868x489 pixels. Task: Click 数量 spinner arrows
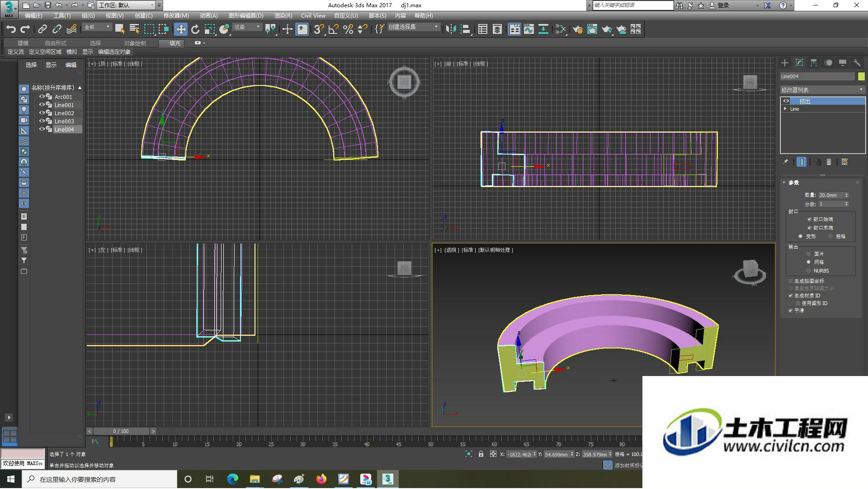(846, 195)
